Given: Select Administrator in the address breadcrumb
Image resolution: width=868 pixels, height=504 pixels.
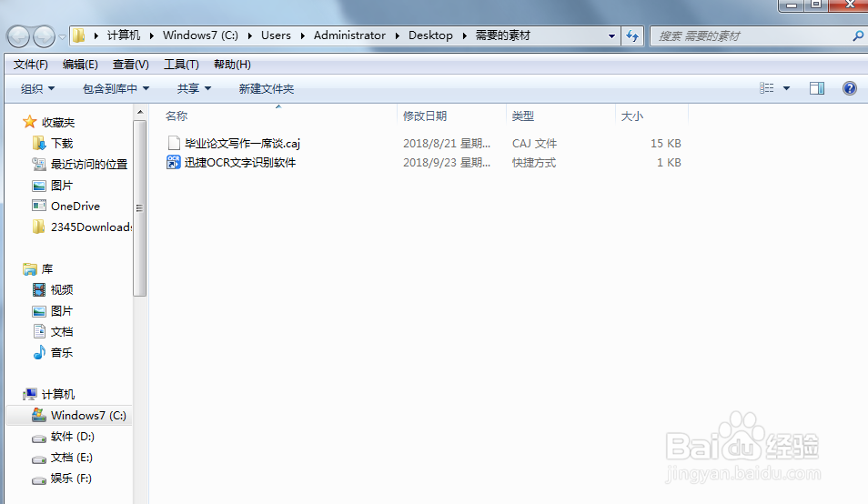Looking at the screenshot, I should 349,35.
